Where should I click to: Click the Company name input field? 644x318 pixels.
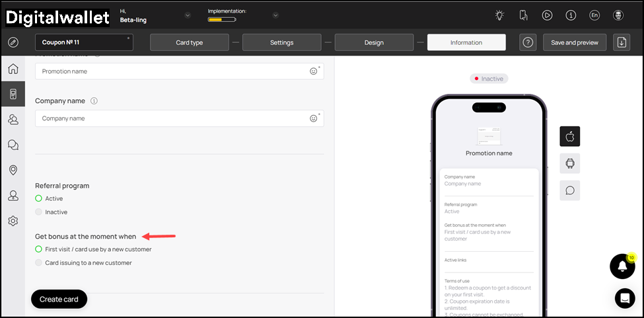pyautogui.click(x=172, y=118)
